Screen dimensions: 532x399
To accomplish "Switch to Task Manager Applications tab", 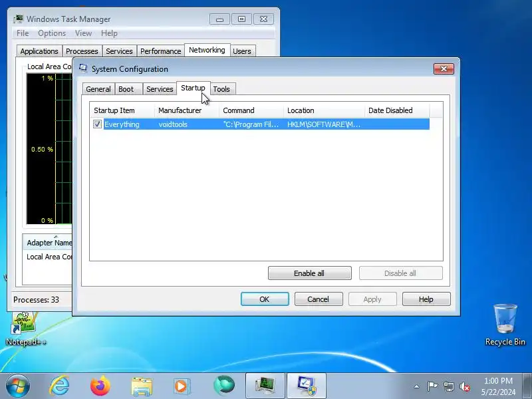I will click(39, 51).
